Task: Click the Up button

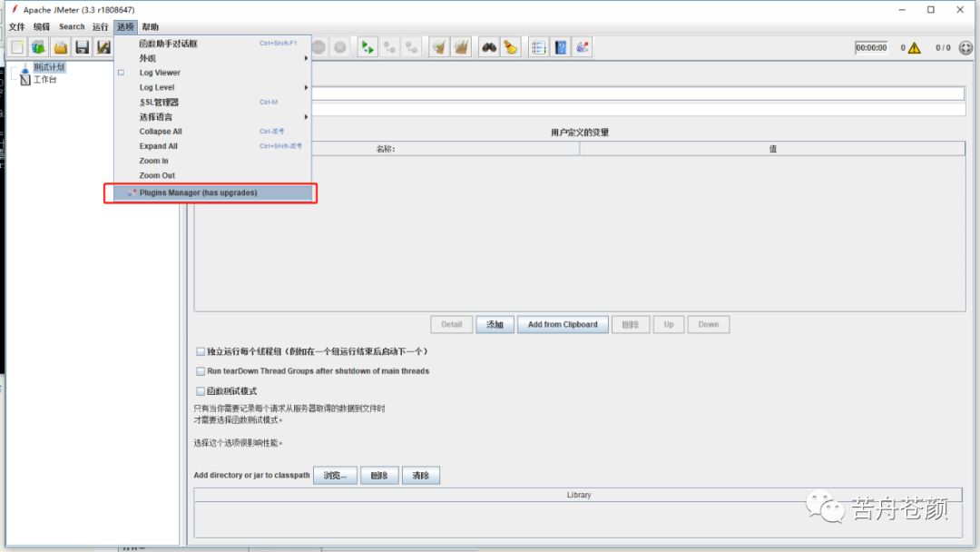Action: click(x=669, y=324)
